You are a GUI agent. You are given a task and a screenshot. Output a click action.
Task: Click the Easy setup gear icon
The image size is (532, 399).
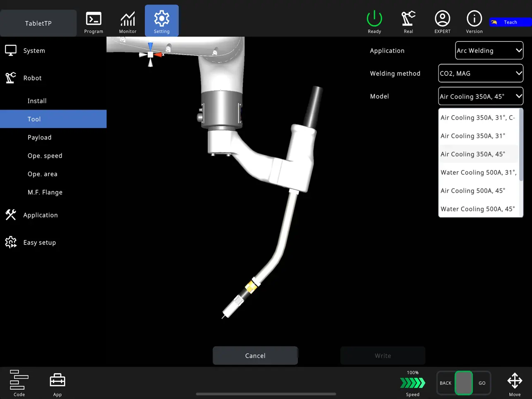click(11, 242)
